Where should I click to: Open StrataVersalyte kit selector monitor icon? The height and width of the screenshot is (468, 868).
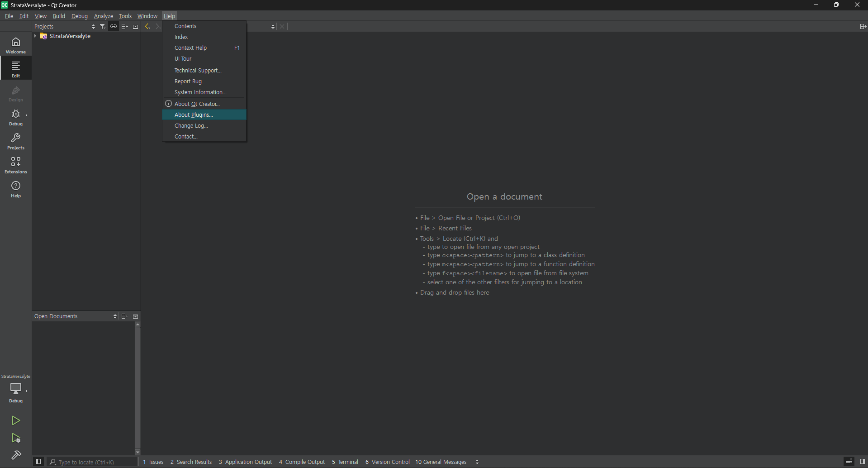[16, 388]
